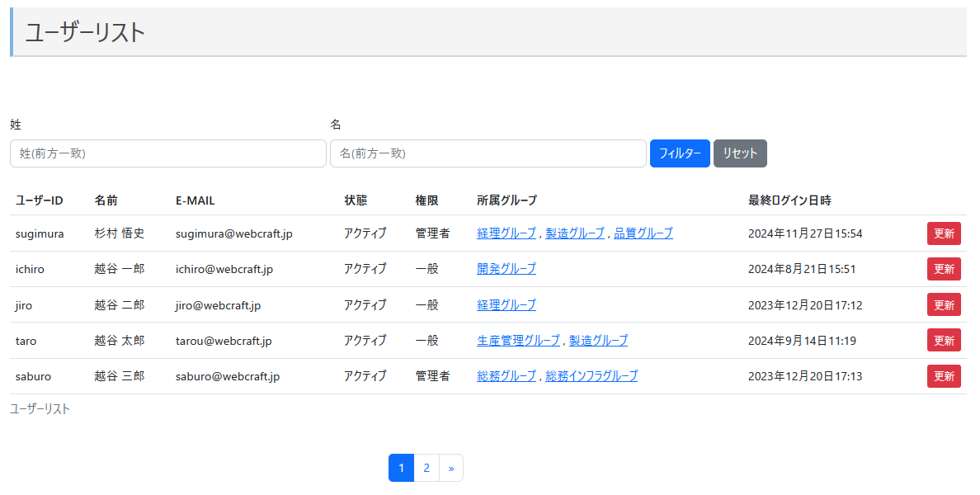
Task: Select page 1 in pagination
Action: tap(401, 468)
